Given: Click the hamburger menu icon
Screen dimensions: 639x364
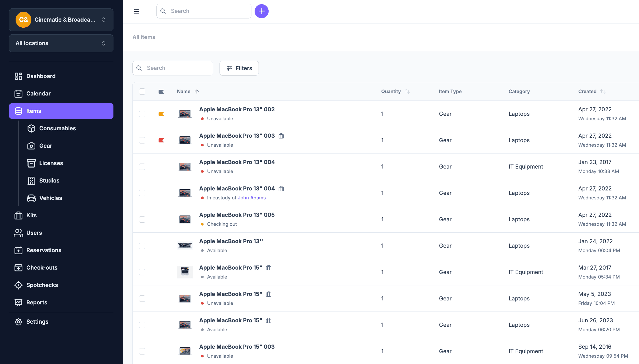Looking at the screenshot, I should tap(136, 11).
